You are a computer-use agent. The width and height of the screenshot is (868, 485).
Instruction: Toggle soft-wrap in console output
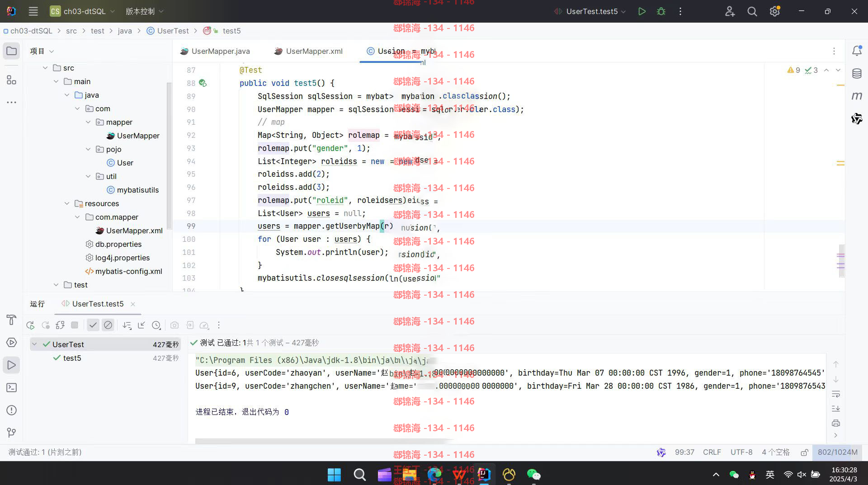coord(835,394)
